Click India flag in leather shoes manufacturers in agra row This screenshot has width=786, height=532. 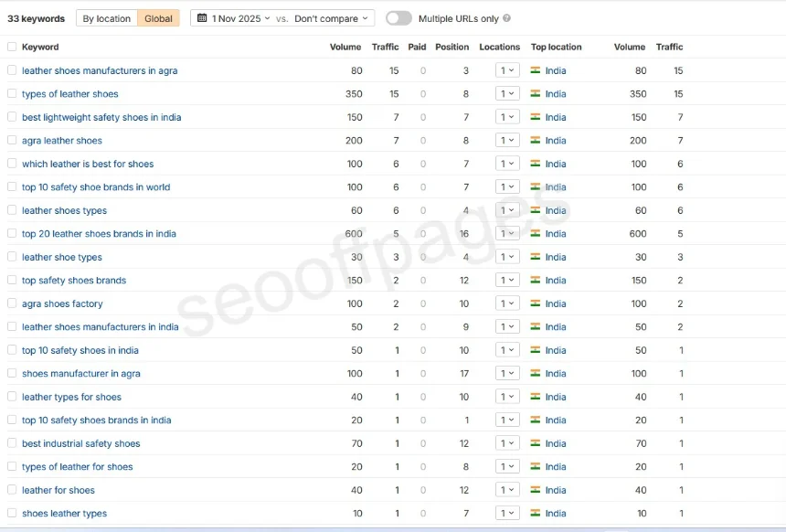click(x=536, y=70)
